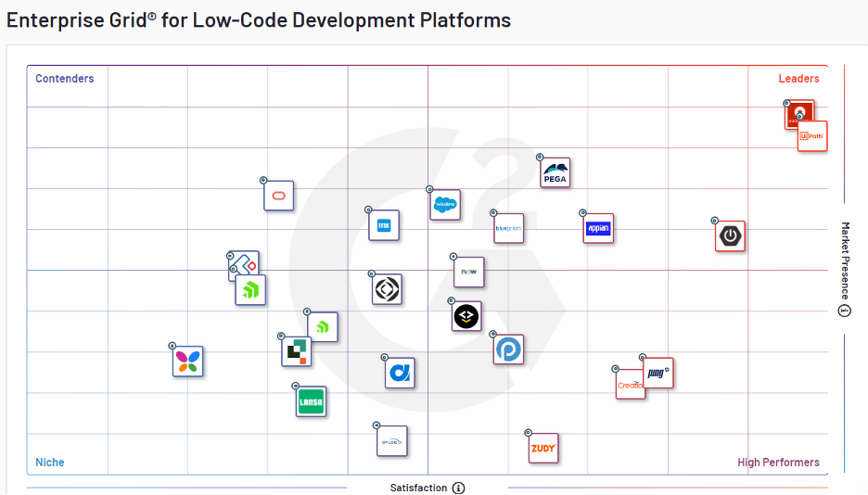The height and width of the screenshot is (495, 868).
Task: Select the blueprism product tile
Action: click(x=508, y=228)
